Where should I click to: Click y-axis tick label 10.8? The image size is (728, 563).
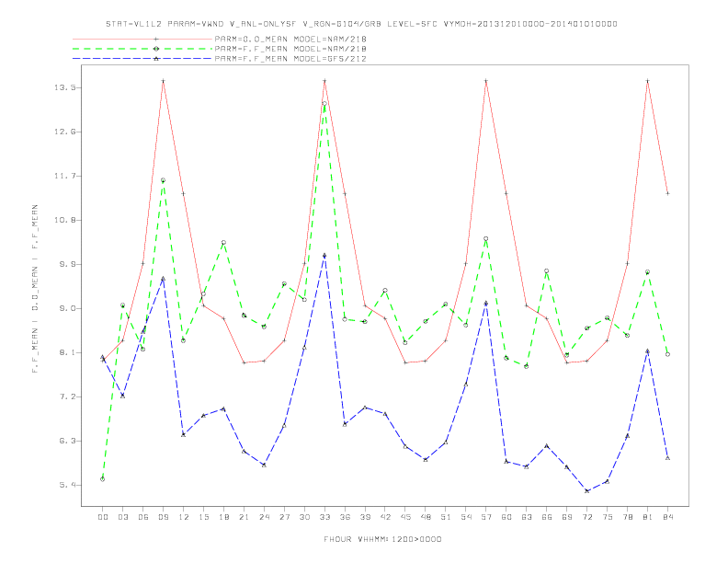[66, 220]
